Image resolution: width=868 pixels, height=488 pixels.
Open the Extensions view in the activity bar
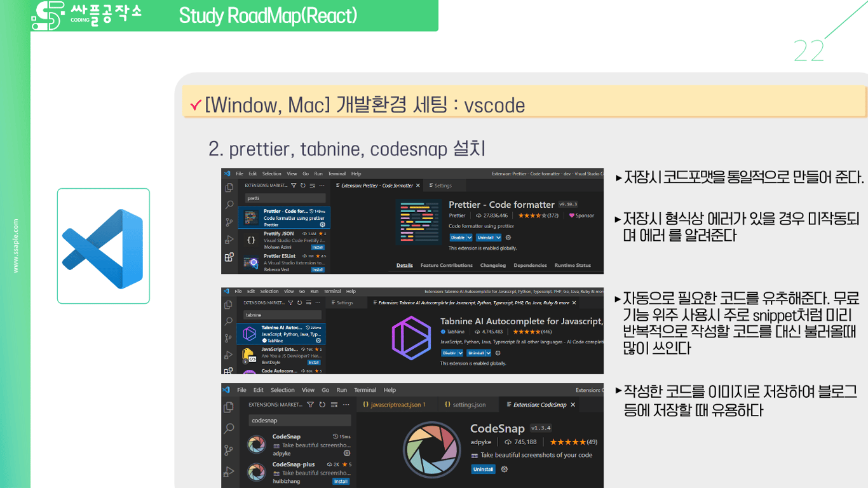229,257
